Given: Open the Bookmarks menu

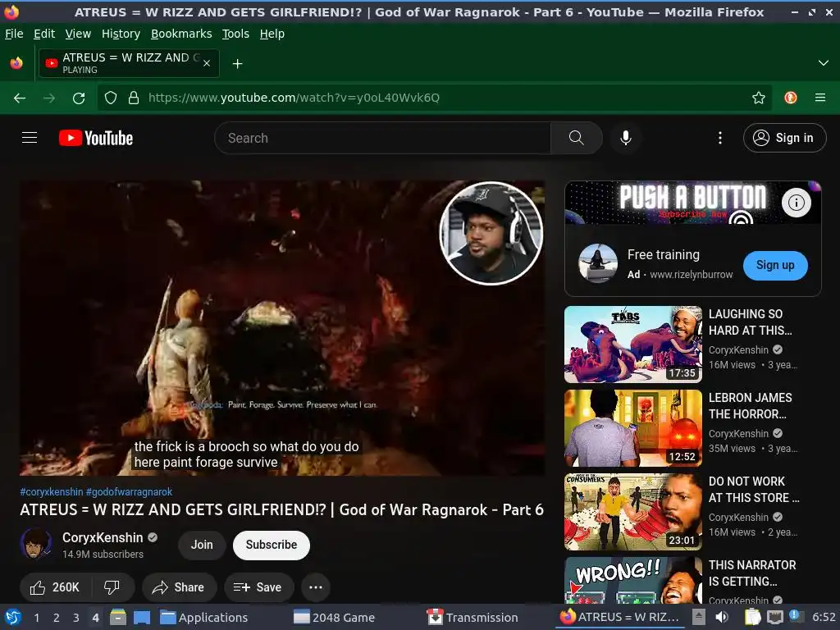Looking at the screenshot, I should click(181, 34).
